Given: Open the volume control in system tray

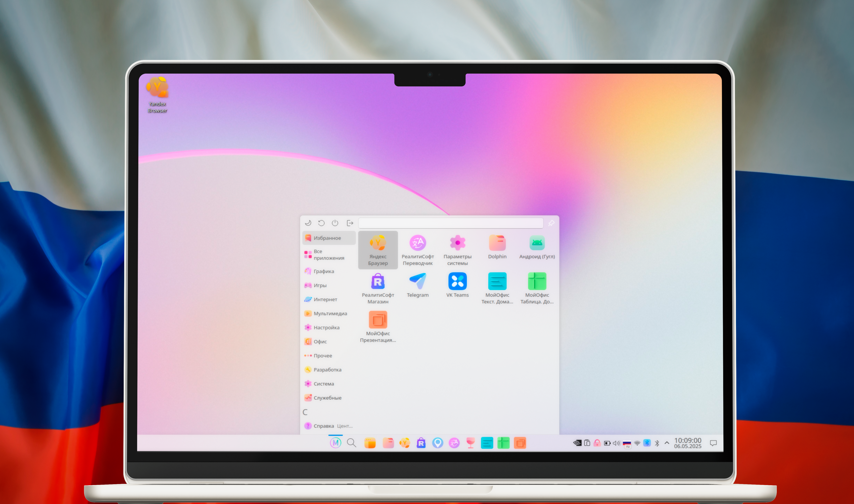Looking at the screenshot, I should [617, 443].
